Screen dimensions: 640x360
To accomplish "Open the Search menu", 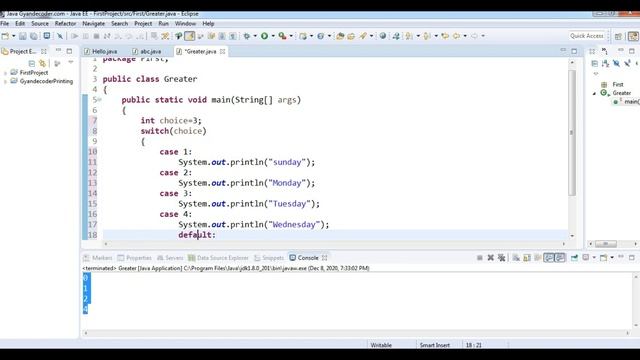I will pyautogui.click(x=120, y=24).
